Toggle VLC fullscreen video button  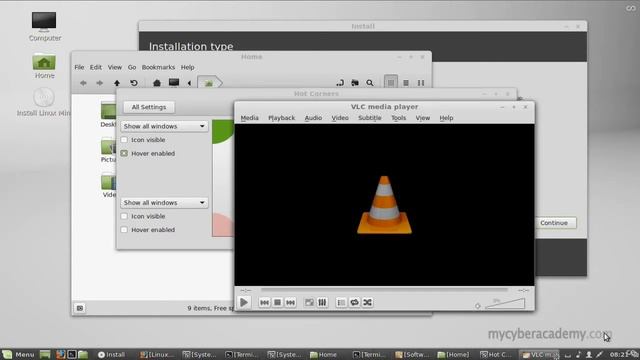(309, 302)
